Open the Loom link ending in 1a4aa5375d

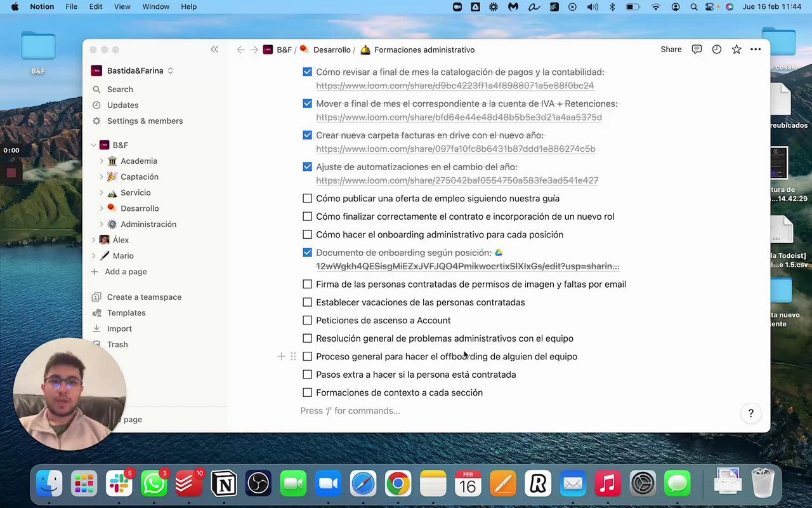(459, 117)
